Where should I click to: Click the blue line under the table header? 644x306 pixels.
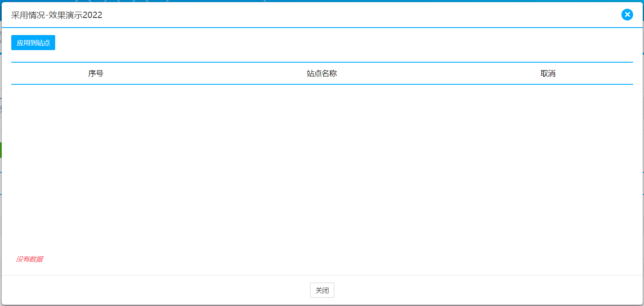click(322, 84)
